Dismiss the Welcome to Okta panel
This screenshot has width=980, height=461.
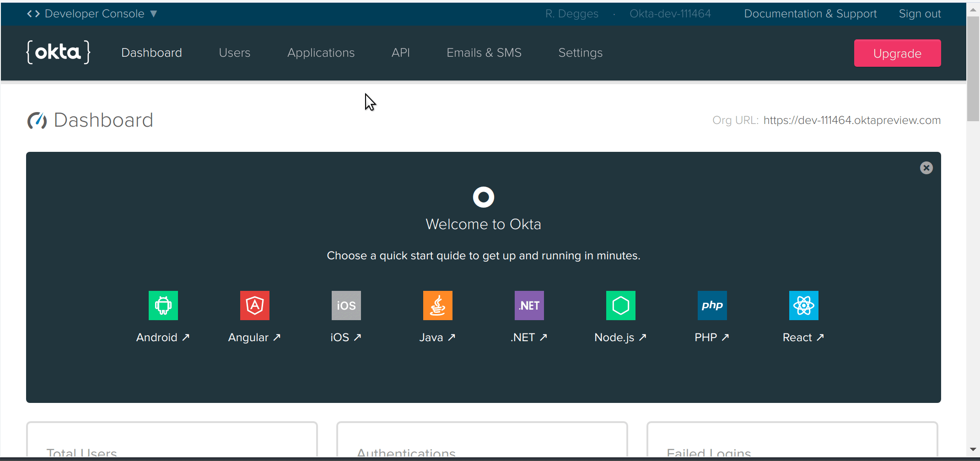point(926,168)
